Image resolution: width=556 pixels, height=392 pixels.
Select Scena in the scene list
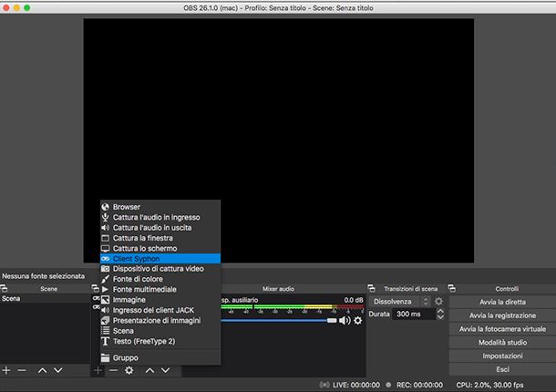click(45, 298)
